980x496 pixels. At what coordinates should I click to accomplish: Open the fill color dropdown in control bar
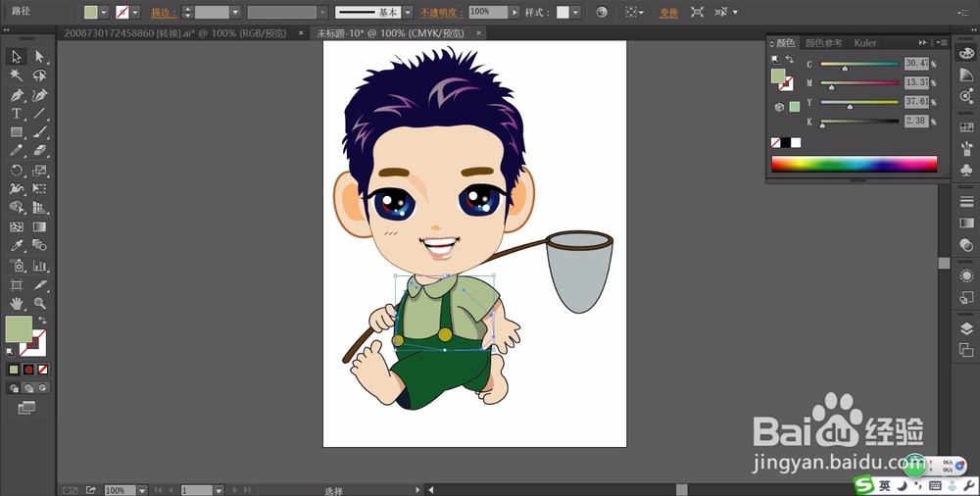(x=104, y=12)
